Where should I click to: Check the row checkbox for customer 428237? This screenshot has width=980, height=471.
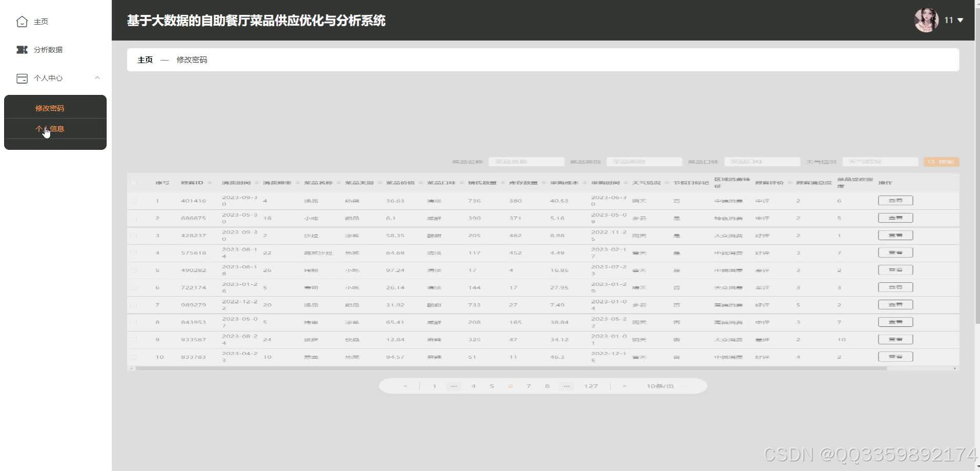click(x=134, y=236)
